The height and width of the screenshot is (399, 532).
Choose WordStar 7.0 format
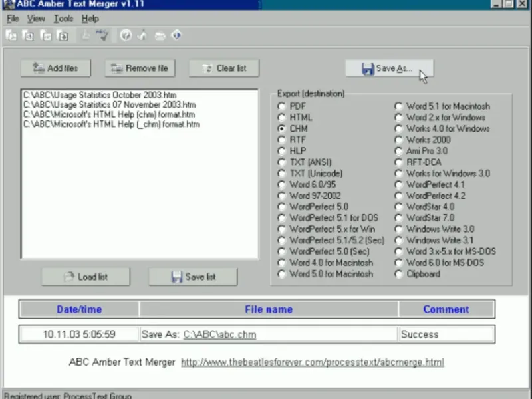pos(424,218)
